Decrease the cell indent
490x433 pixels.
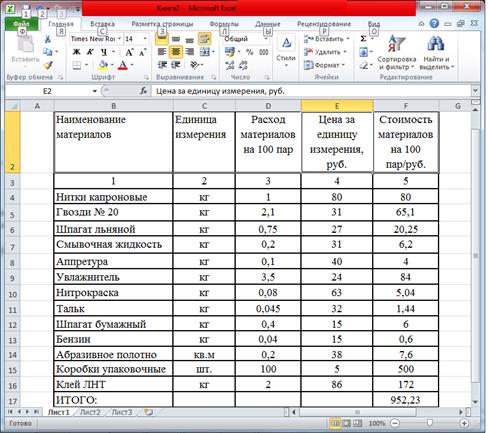[162, 65]
